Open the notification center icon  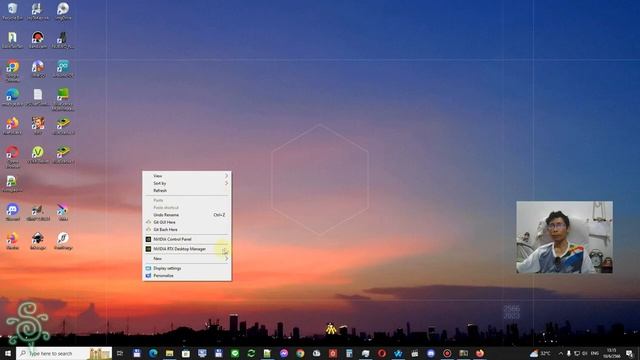630,353
